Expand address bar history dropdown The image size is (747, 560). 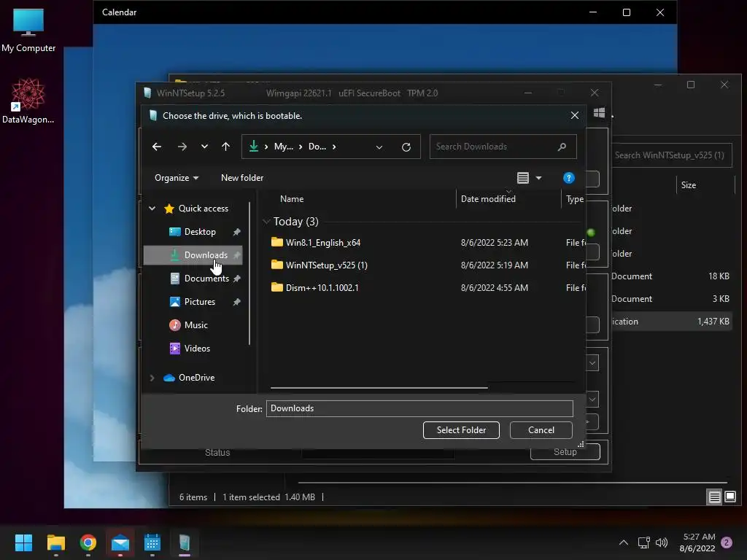379,147
